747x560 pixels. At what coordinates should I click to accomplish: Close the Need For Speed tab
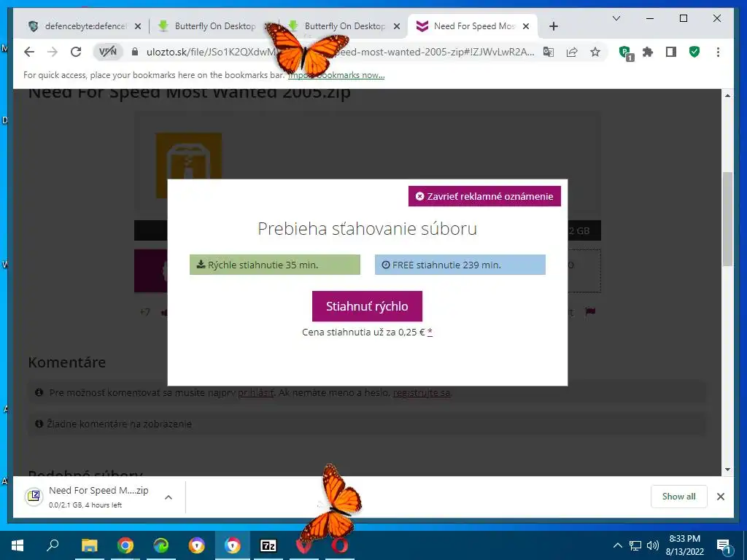point(526,26)
